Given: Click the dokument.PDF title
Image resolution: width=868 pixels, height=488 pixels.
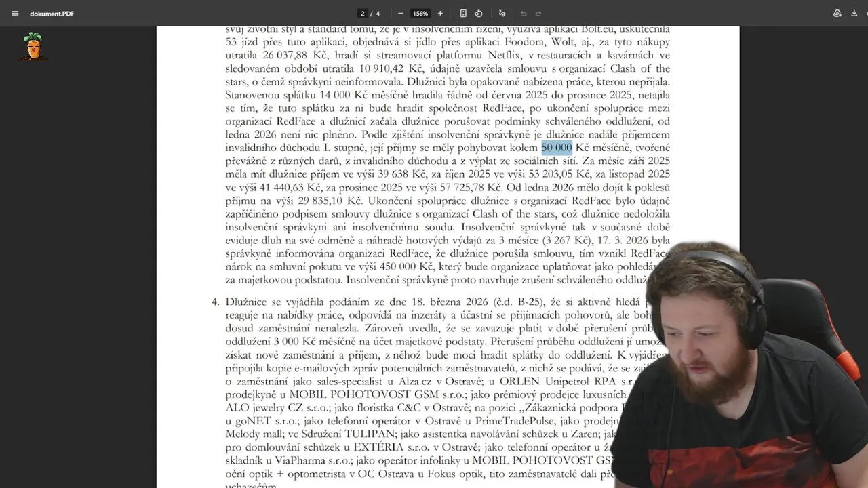Looking at the screenshot, I should pyautogui.click(x=52, y=14).
